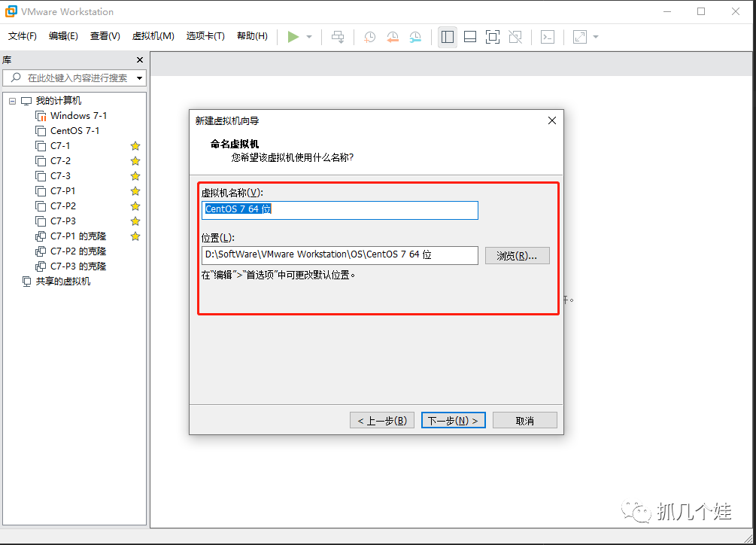Maximize the VMware Workstation window
The image size is (756, 545).
point(701,11)
